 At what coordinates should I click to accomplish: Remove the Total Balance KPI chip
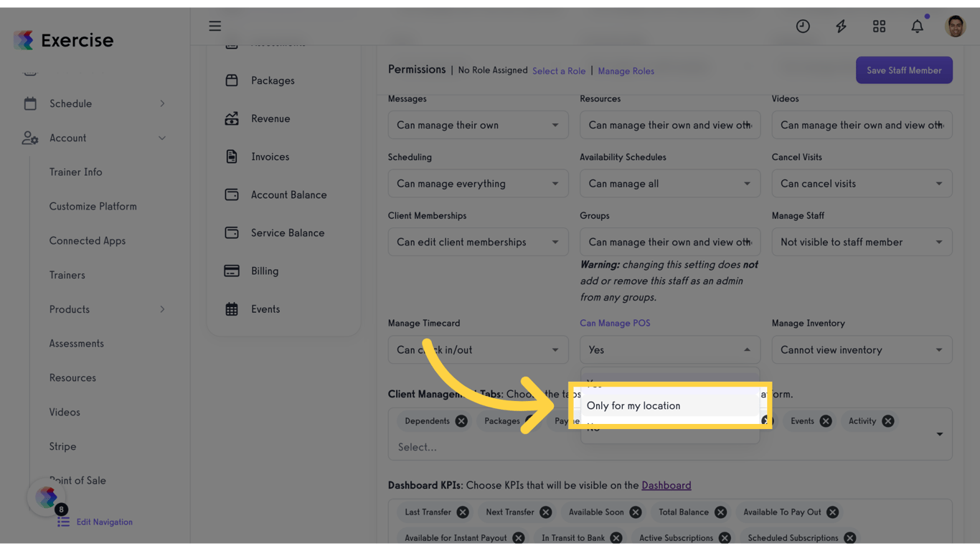(x=720, y=512)
